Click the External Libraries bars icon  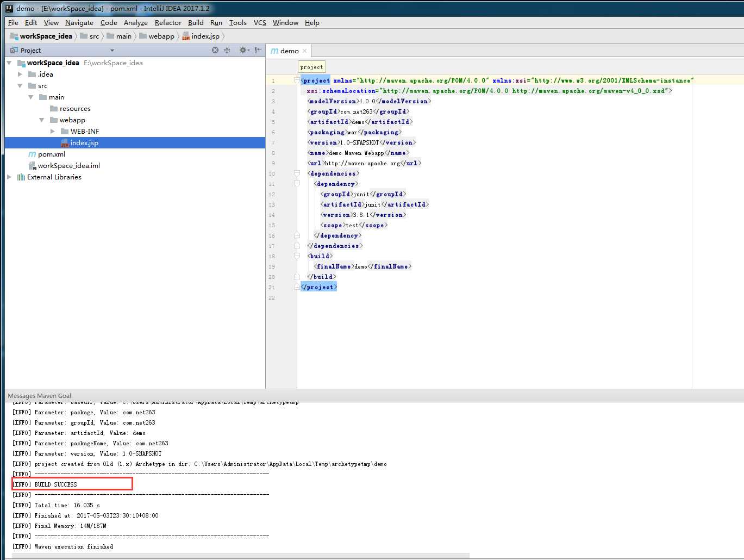21,177
